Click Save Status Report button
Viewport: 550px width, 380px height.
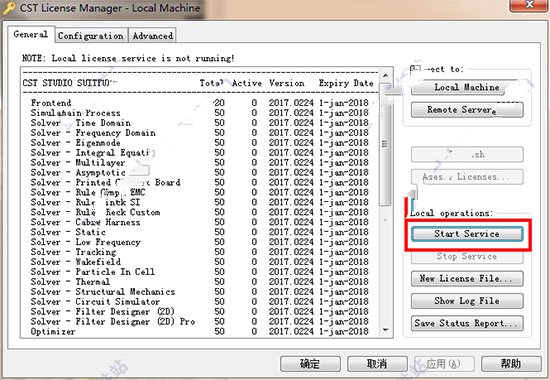click(x=467, y=323)
